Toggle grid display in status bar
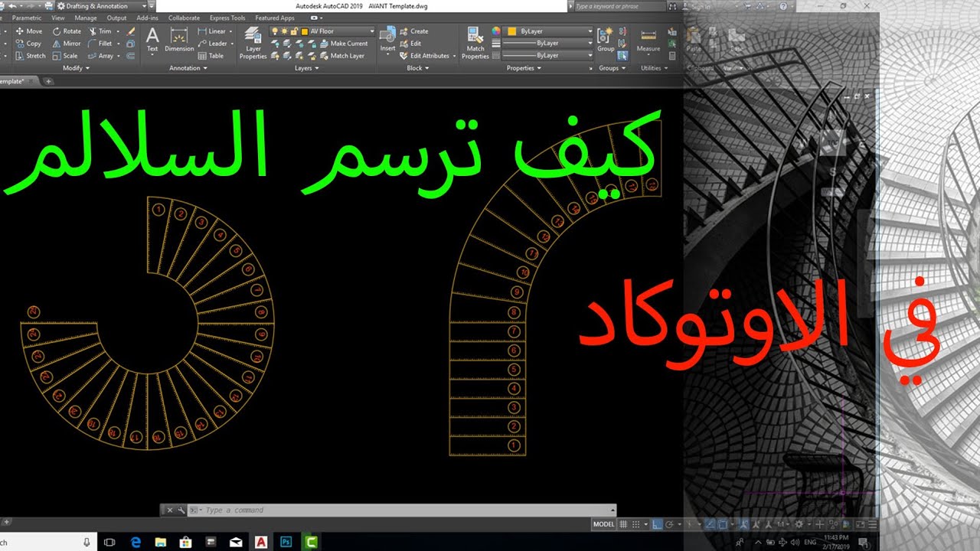Screen dimensions: 980x551 point(624,524)
